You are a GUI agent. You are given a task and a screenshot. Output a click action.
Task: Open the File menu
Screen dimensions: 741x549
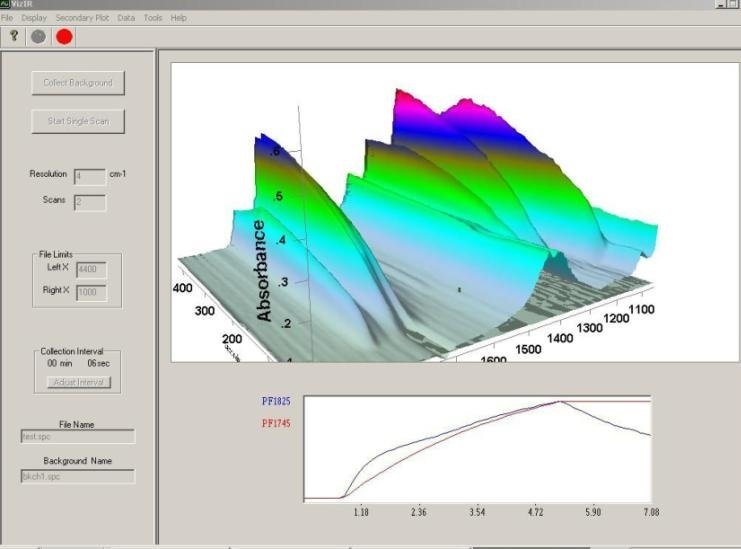7,18
